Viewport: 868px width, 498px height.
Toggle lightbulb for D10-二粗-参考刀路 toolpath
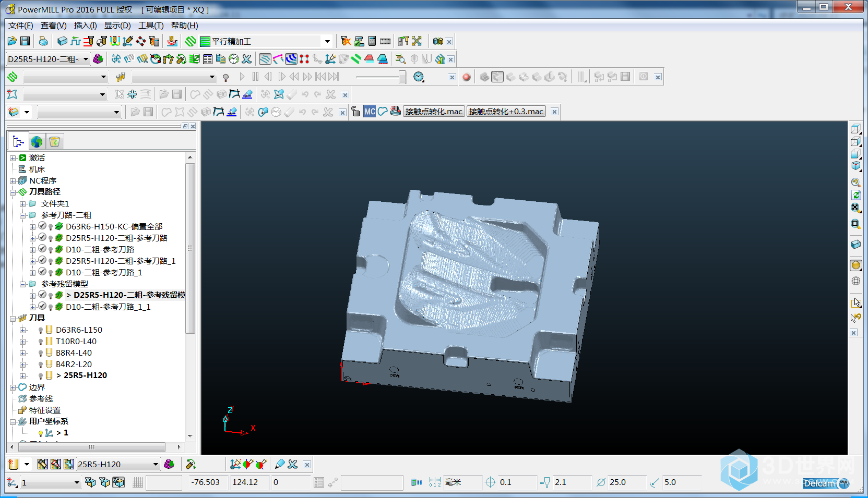pyautogui.click(x=51, y=250)
